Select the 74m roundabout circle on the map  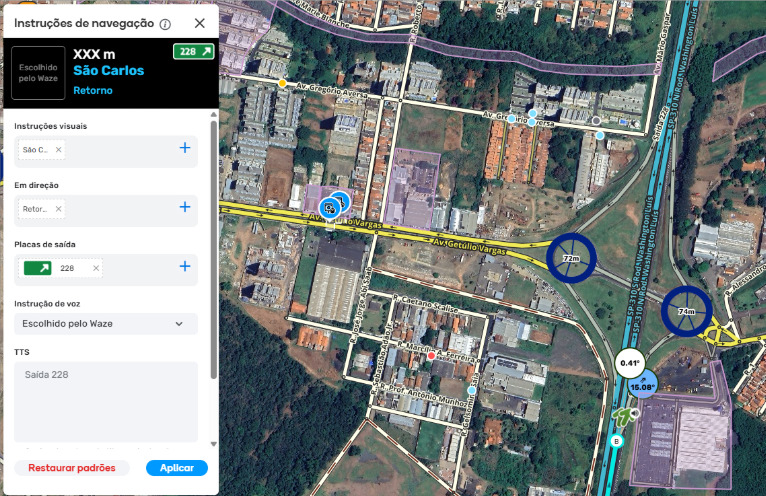[686, 311]
